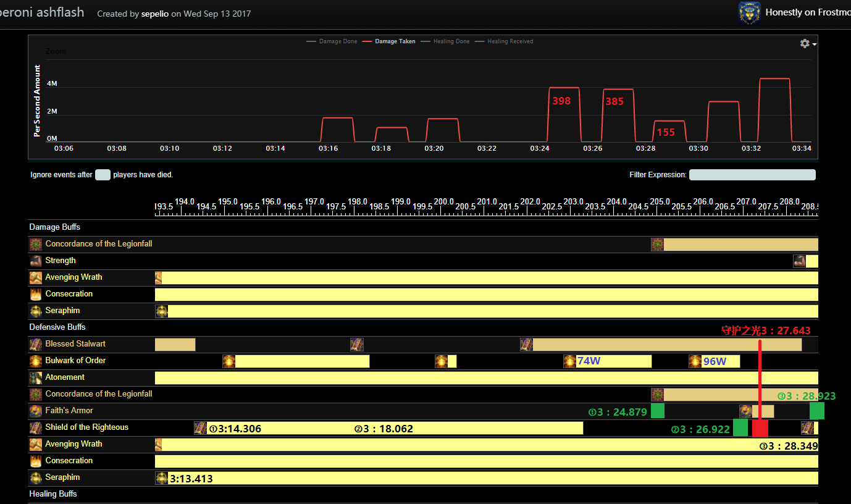Click the Strength buff start icon on timeline

pyautogui.click(x=800, y=261)
